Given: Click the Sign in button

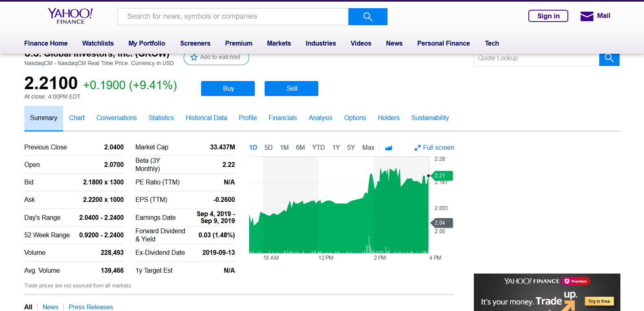Looking at the screenshot, I should [x=548, y=16].
